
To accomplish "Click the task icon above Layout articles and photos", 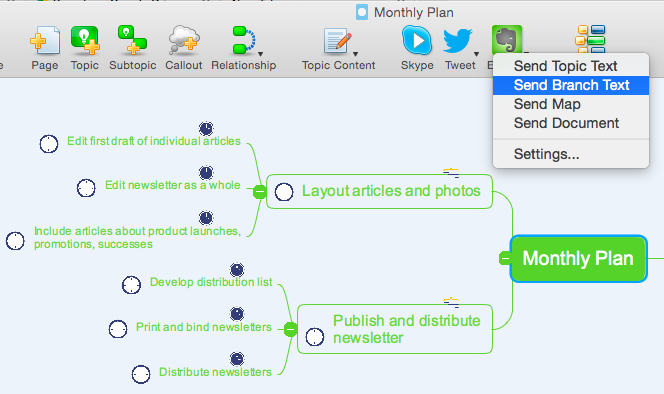I will coord(451,172).
